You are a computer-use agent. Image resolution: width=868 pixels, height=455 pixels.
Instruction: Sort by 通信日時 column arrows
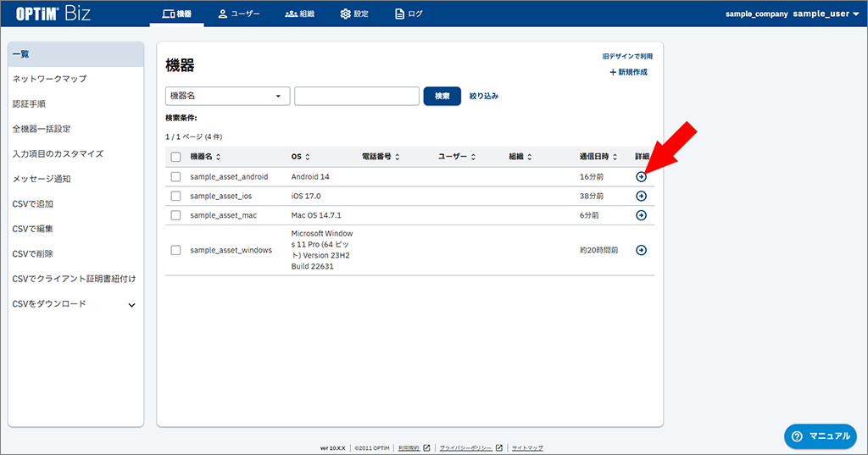click(x=613, y=157)
